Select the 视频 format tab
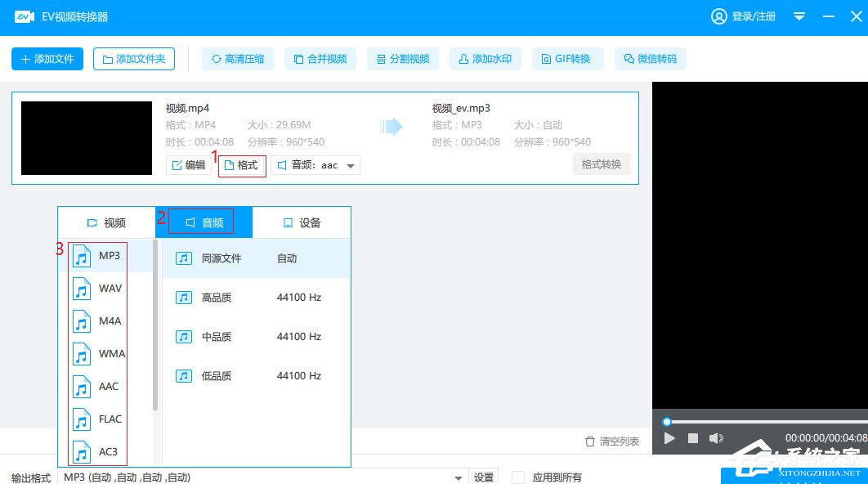The height and width of the screenshot is (484, 868). [x=106, y=222]
